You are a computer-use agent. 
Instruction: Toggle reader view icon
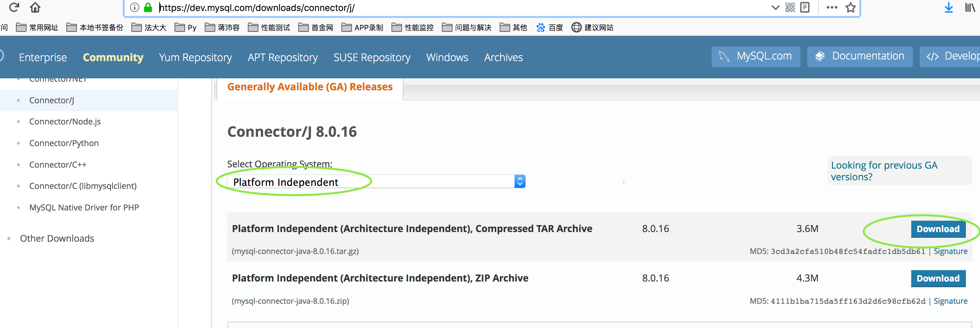pyautogui.click(x=805, y=7)
